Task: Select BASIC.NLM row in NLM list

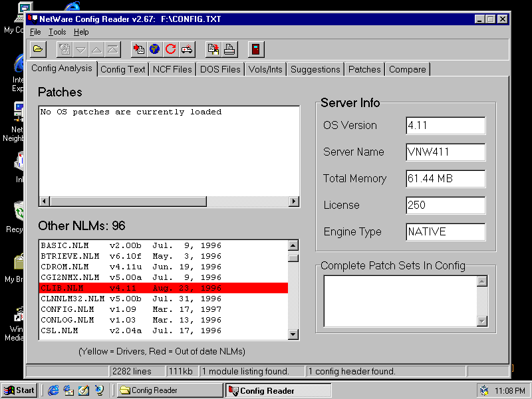Action: tap(164, 245)
